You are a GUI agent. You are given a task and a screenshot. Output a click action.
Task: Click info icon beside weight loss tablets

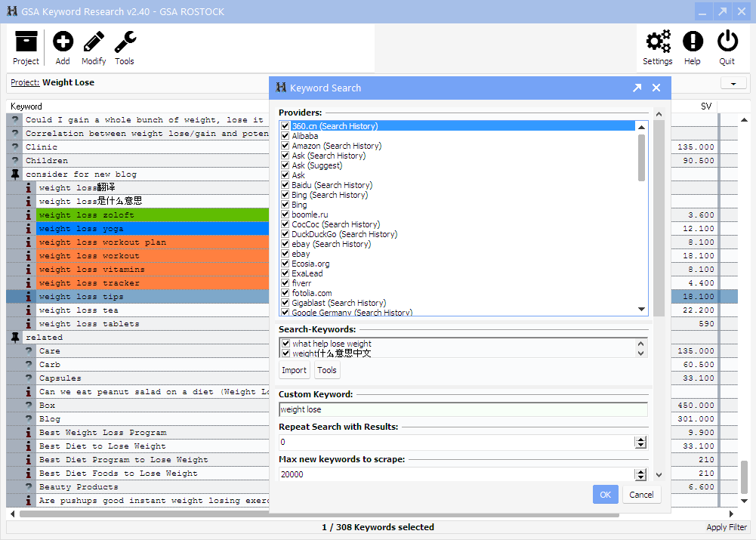29,323
